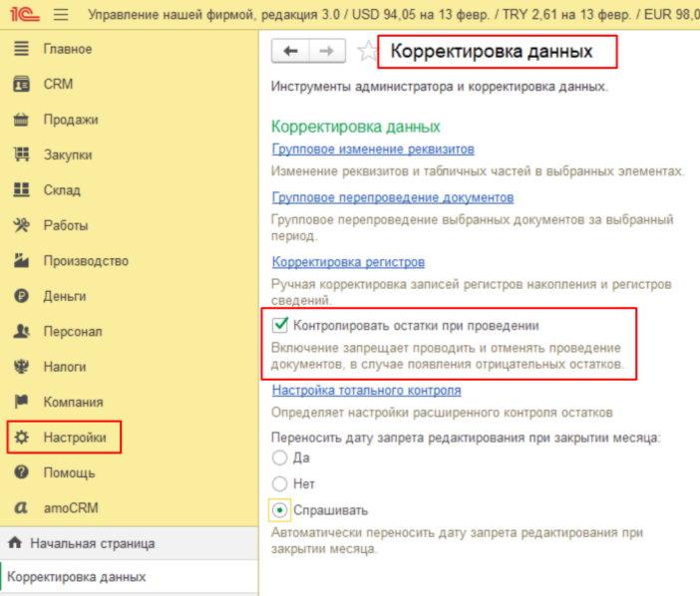Viewport: 700px width, 596px height.
Task: Open the Персонал section
Action: pyautogui.click(x=73, y=331)
